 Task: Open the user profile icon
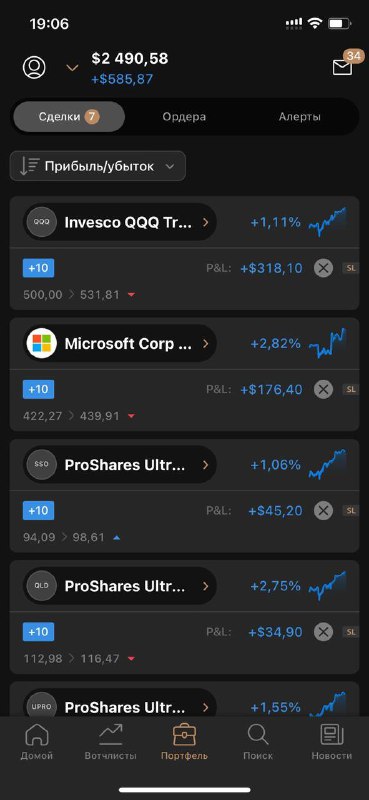pos(34,67)
